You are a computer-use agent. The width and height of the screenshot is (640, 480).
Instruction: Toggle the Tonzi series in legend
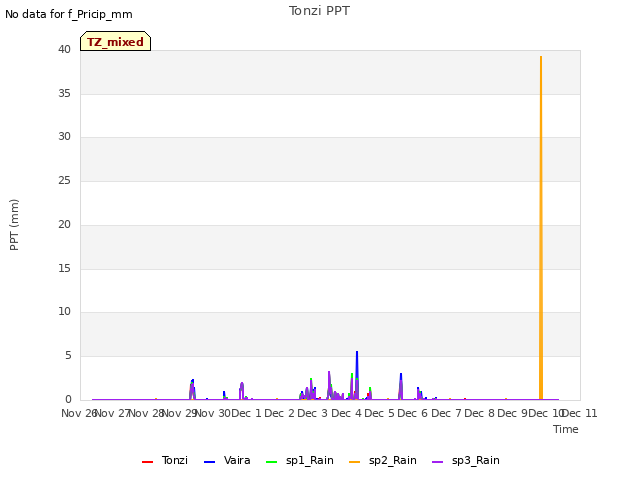coord(165,460)
